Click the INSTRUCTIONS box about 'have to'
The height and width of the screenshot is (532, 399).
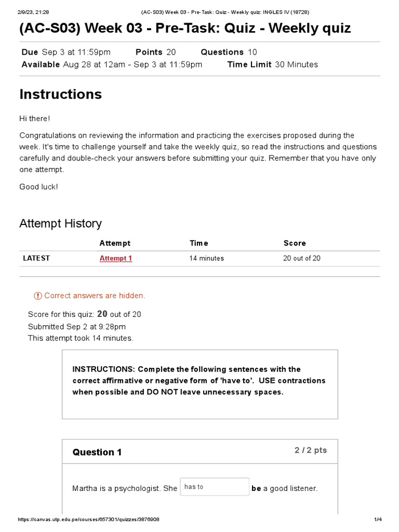point(200,384)
